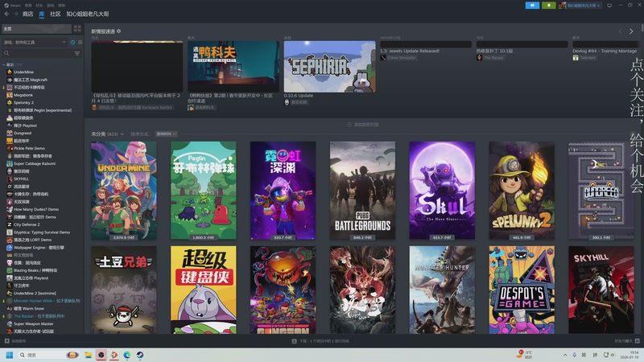The width and height of the screenshot is (644, 362).
Task: Open the PUBG Battlegrounds game cover
Action: pyautogui.click(x=362, y=191)
